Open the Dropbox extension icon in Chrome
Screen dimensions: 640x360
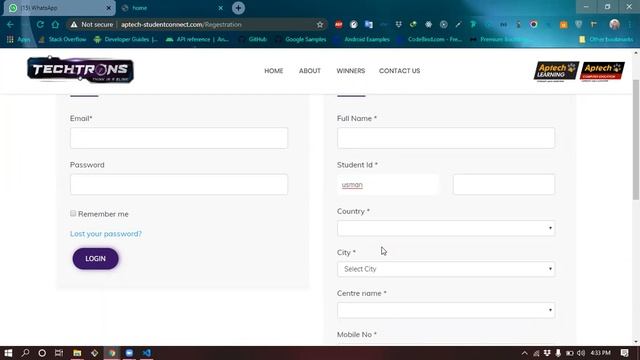pos(398,24)
